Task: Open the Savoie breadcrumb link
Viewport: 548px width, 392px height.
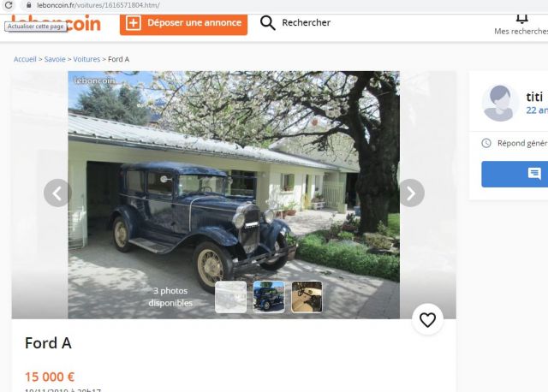Action: pyautogui.click(x=55, y=59)
